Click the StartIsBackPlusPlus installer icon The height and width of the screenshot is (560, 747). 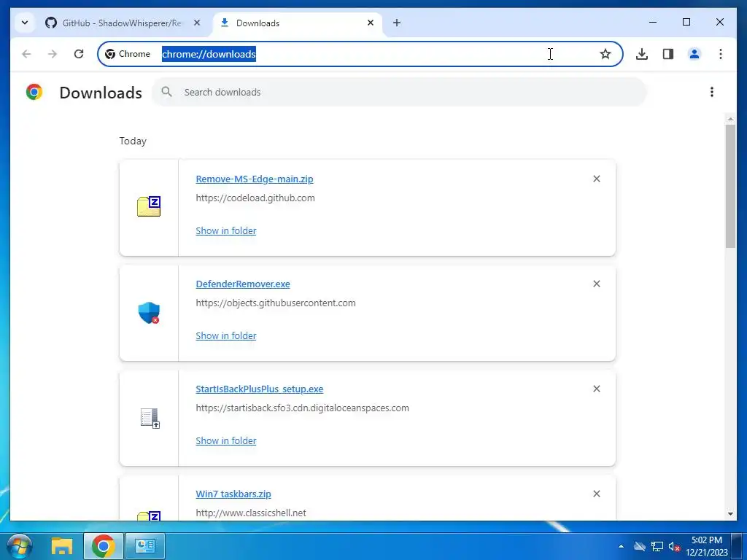(x=150, y=418)
